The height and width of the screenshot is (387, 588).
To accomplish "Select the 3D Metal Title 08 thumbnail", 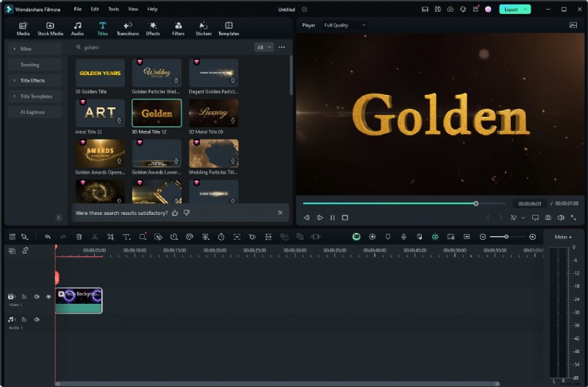I will click(x=213, y=113).
